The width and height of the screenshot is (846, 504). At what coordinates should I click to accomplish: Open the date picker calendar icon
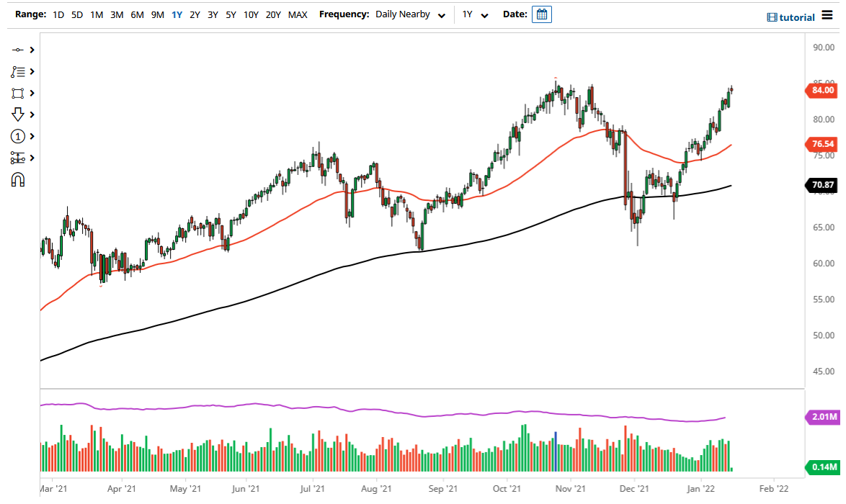[x=542, y=14]
